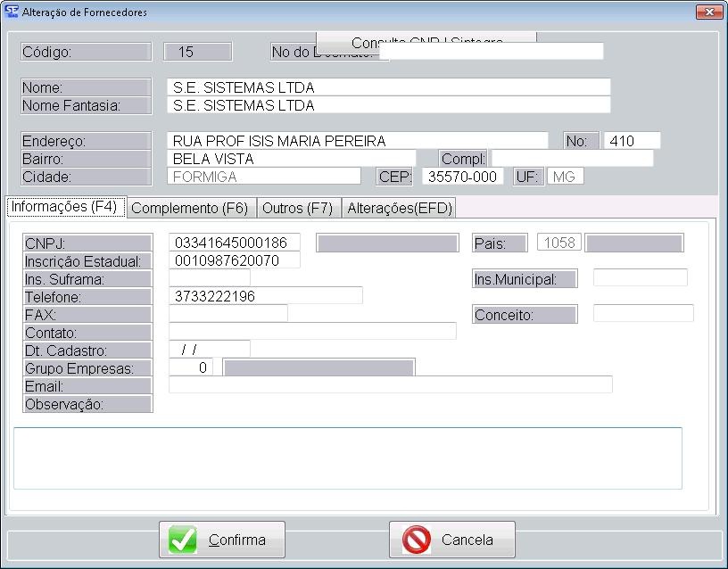Screen dimensions: 728x569
Task: Edit the address number field showing 410
Action: tap(632, 141)
